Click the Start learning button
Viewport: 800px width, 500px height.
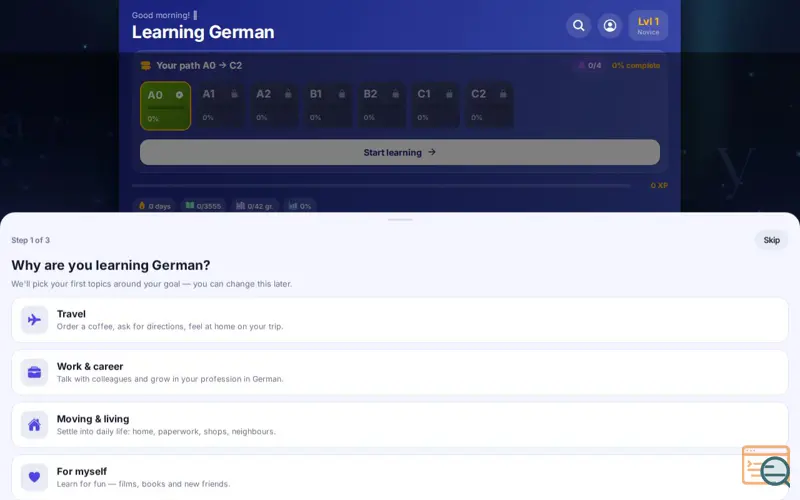click(x=399, y=152)
